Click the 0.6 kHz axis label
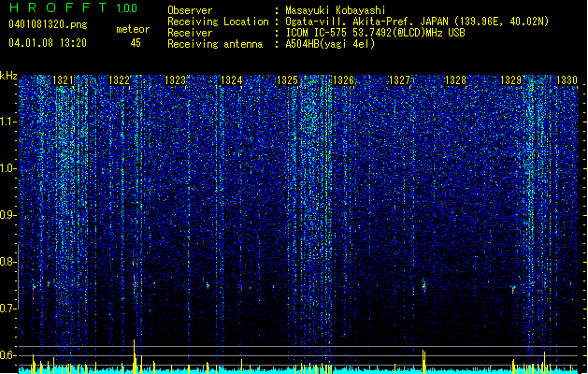 [7, 355]
